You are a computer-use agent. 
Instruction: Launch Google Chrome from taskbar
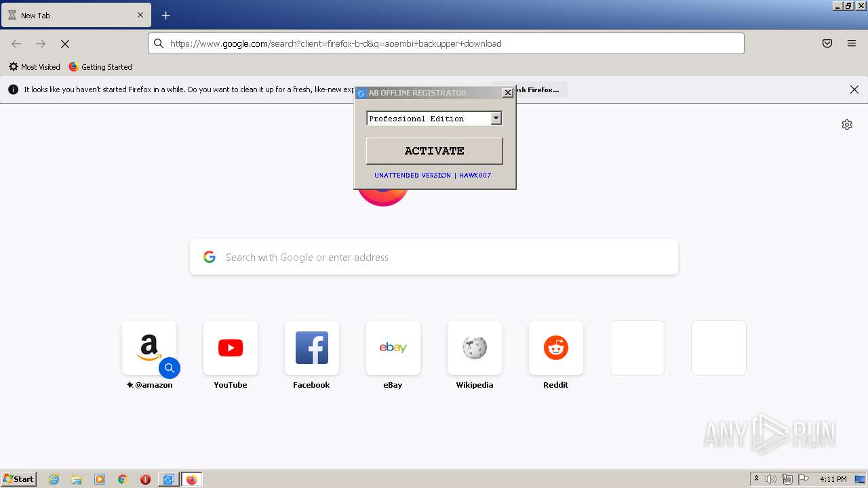tap(123, 479)
